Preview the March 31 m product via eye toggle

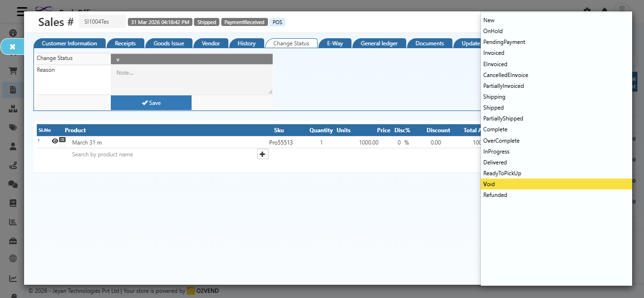(x=54, y=140)
